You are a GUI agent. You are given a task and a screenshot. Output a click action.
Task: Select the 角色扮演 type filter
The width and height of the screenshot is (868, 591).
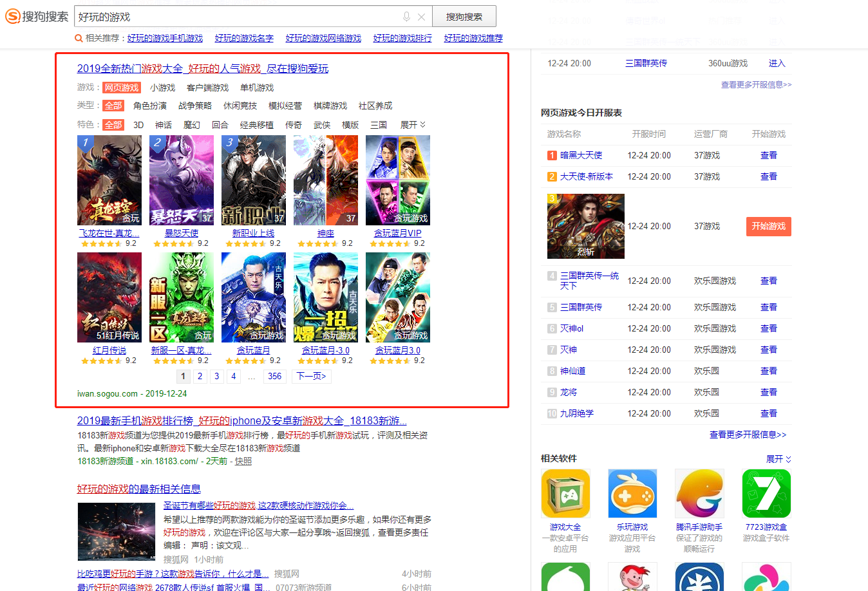(150, 106)
